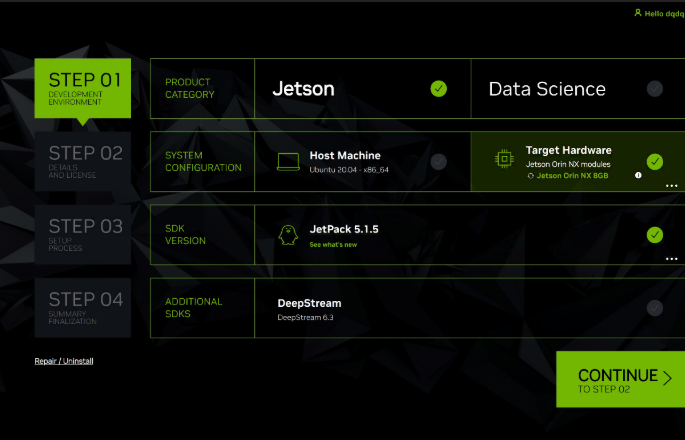
Task: Click the DeepStream title
Action: [309, 303]
